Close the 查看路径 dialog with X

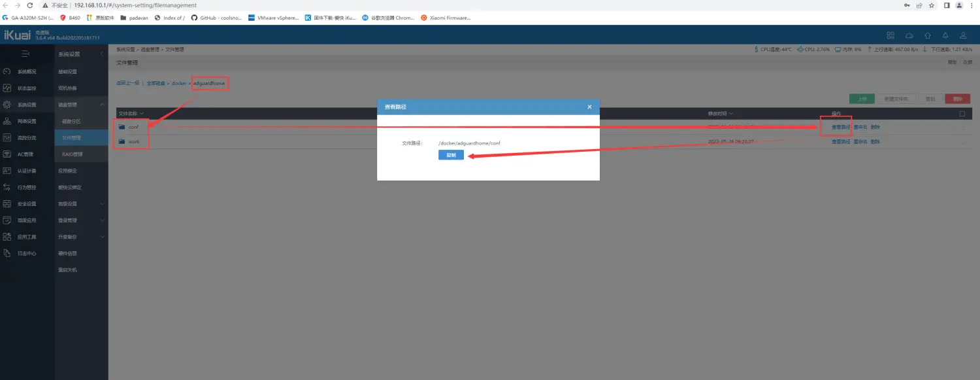point(589,107)
